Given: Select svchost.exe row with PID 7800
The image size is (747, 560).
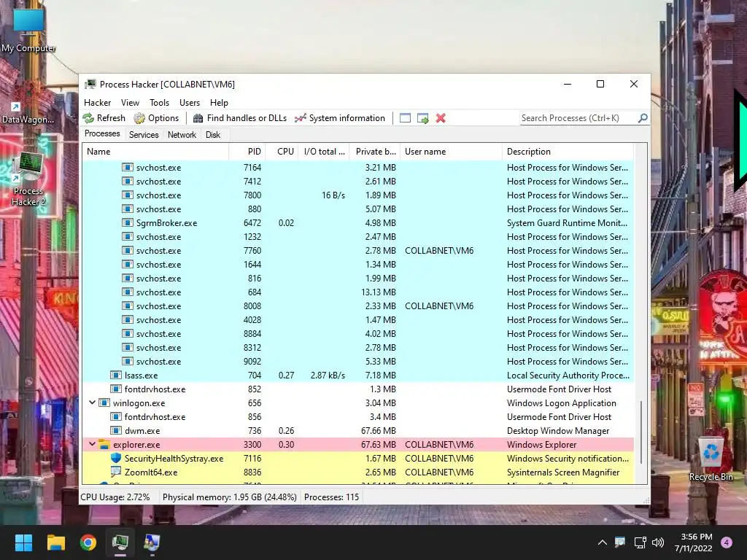Looking at the screenshot, I should tap(358, 195).
